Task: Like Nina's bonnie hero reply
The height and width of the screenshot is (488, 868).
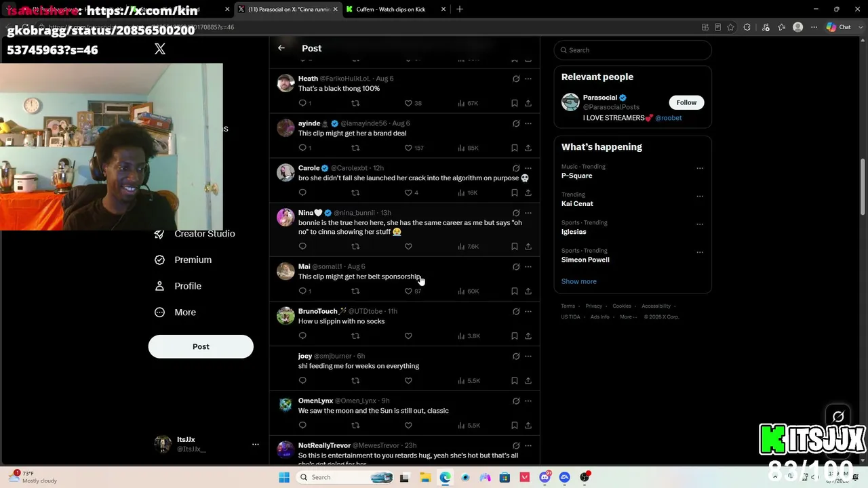Action: pos(408,246)
